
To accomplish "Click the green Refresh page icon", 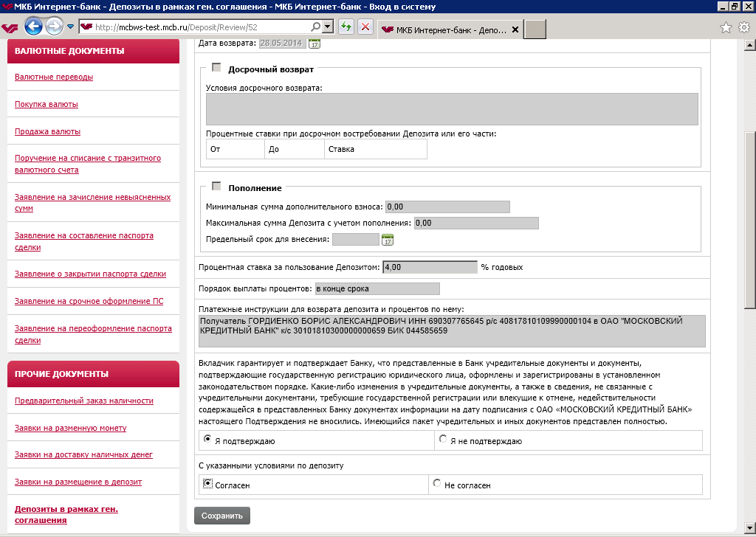I will [346, 27].
